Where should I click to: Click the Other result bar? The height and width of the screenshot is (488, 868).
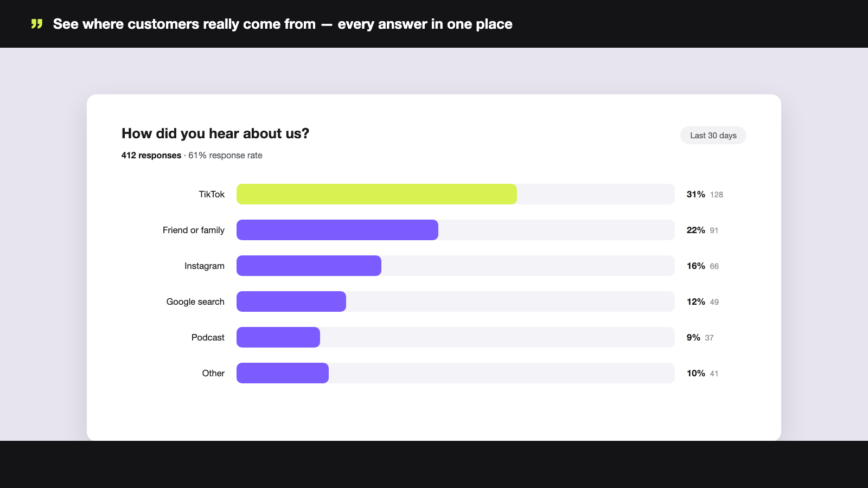283,373
